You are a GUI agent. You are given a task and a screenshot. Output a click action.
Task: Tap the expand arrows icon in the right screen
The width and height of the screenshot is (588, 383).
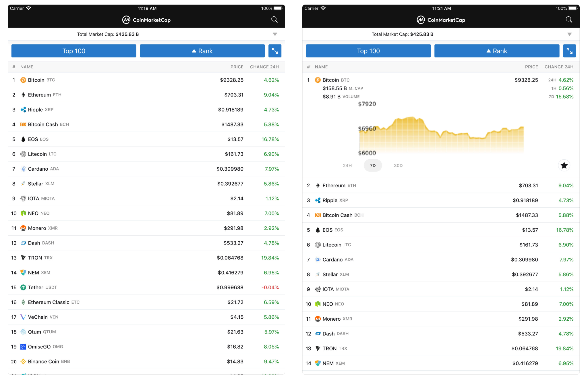569,51
